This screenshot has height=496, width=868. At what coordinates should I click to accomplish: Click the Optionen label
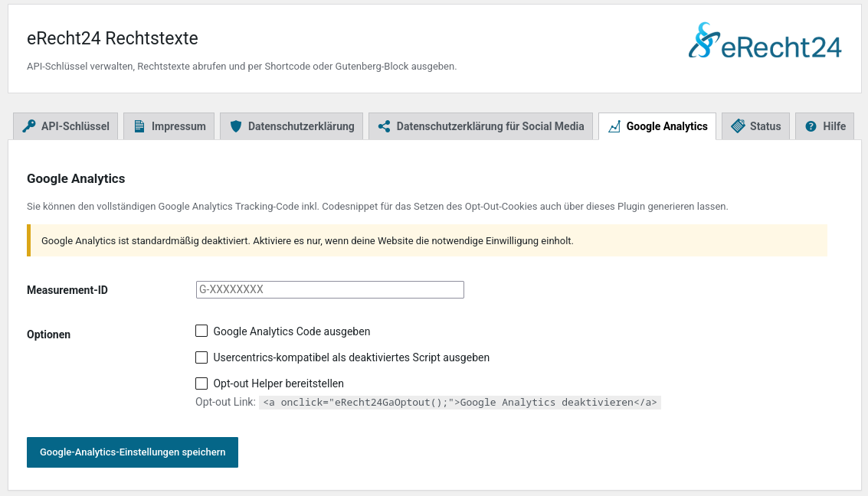pyautogui.click(x=49, y=334)
